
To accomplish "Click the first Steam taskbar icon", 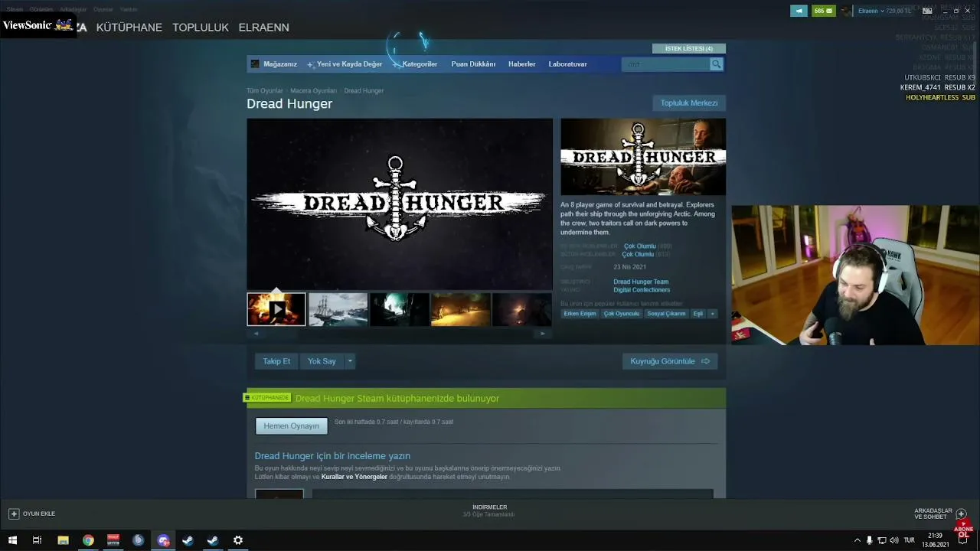I will click(x=188, y=540).
